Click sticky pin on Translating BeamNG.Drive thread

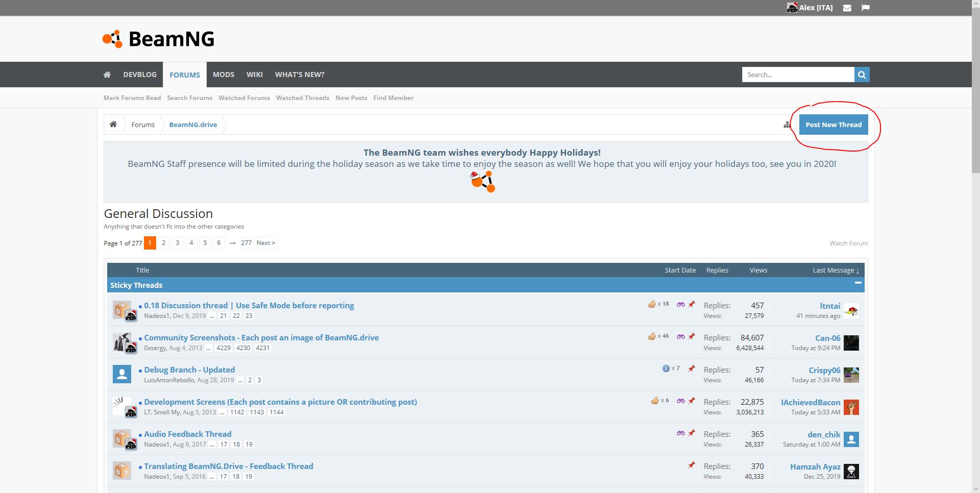[692, 465]
